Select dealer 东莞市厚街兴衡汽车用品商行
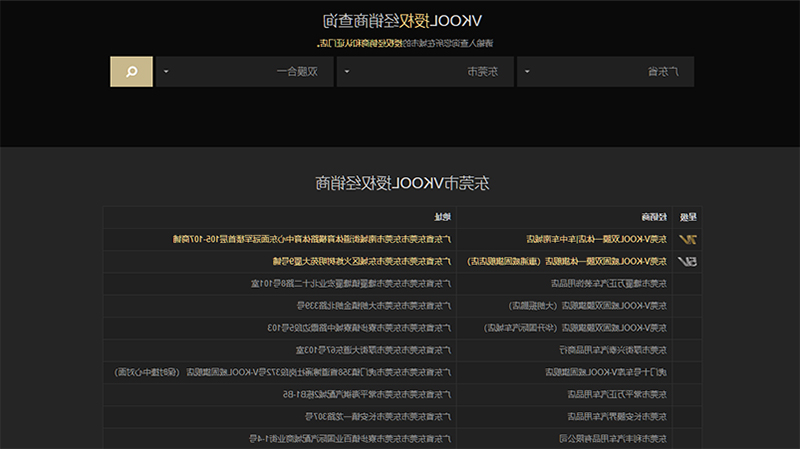The image size is (800, 449). click(x=613, y=350)
